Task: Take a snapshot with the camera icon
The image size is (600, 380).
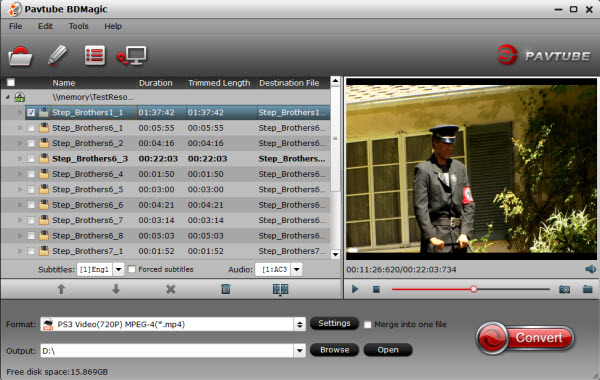Action: (x=564, y=289)
